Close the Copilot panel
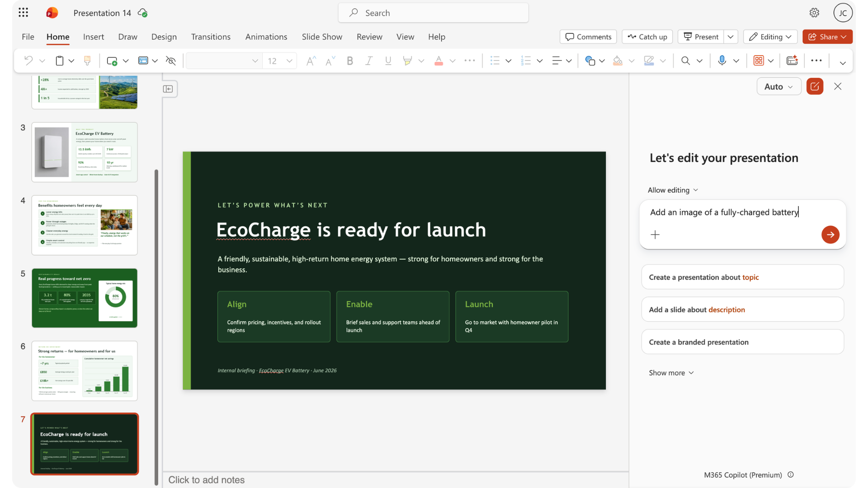The image size is (868, 488). (x=838, y=86)
